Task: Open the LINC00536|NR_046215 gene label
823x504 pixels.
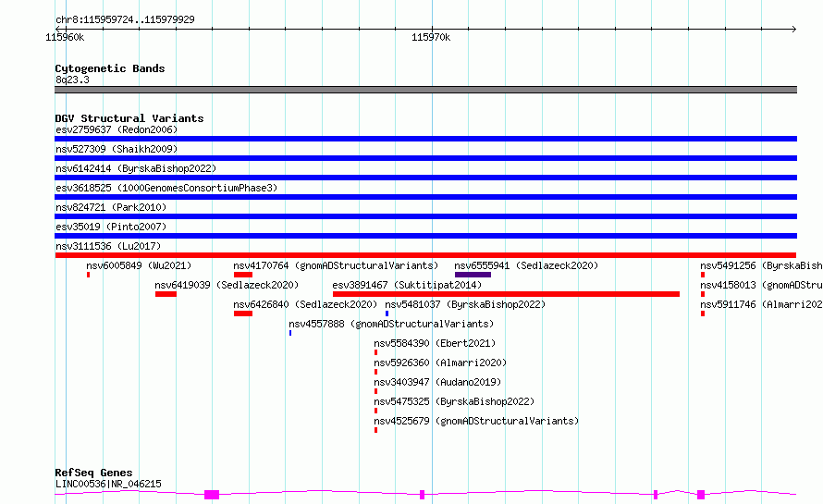Action: (x=108, y=484)
